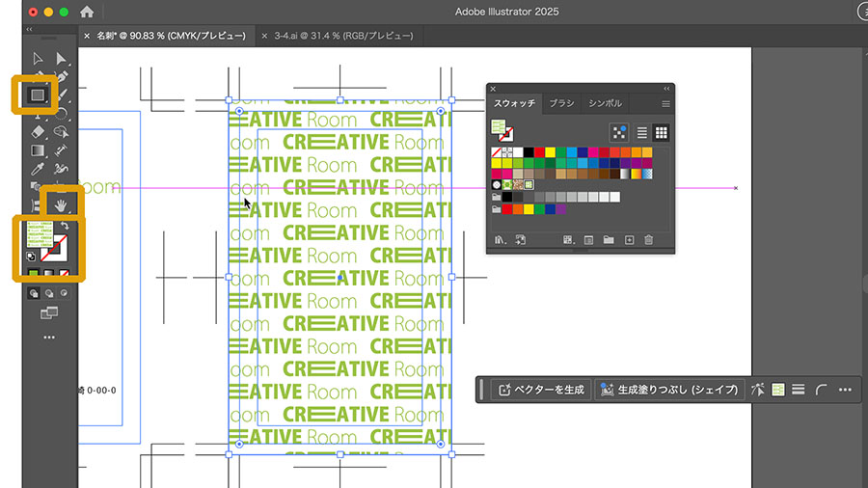Create New Swatch plus icon
Image resolution: width=868 pixels, height=488 pixels.
click(629, 240)
